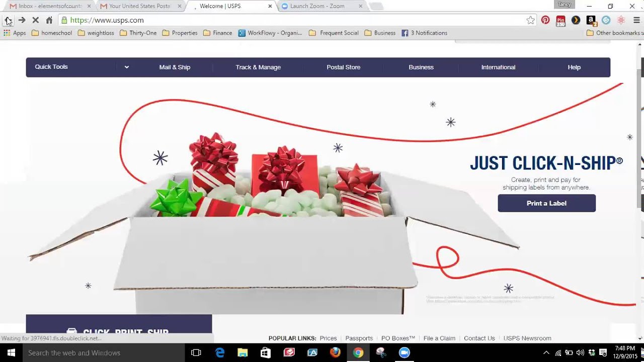The height and width of the screenshot is (362, 644).
Task: Click the address bar URL field
Action: (x=297, y=20)
